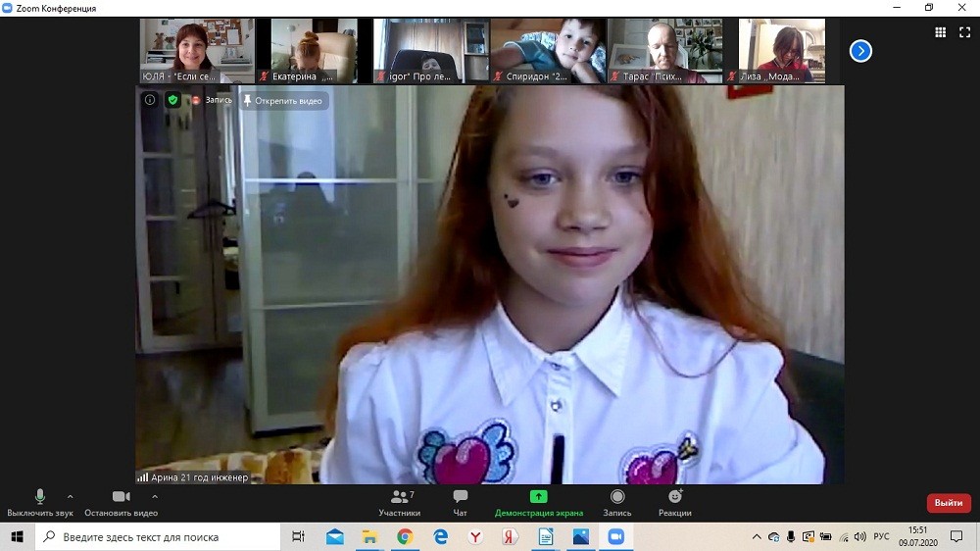Open the Чат chat panel
The image size is (980, 551).
click(460, 502)
